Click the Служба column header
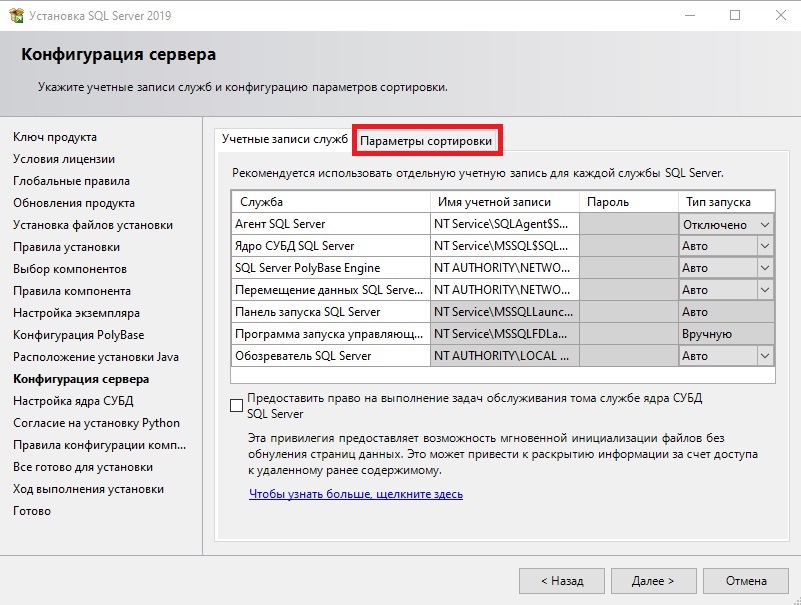801x605 pixels. tap(331, 202)
